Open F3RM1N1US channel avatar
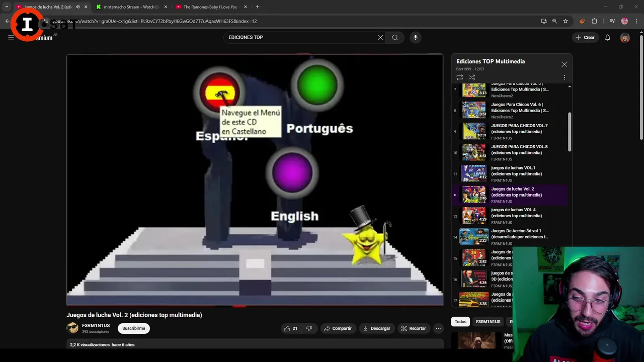Screen dimensions: 644x362 coord(72,328)
